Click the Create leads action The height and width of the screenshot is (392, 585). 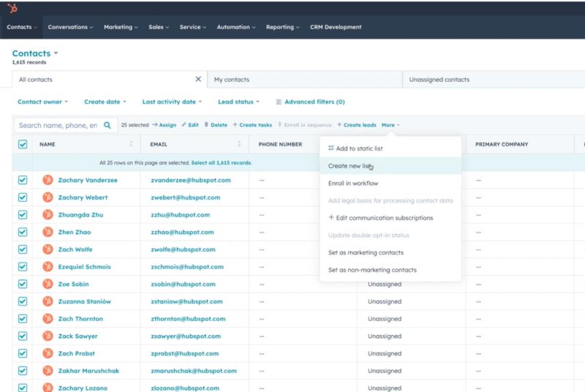click(x=357, y=125)
